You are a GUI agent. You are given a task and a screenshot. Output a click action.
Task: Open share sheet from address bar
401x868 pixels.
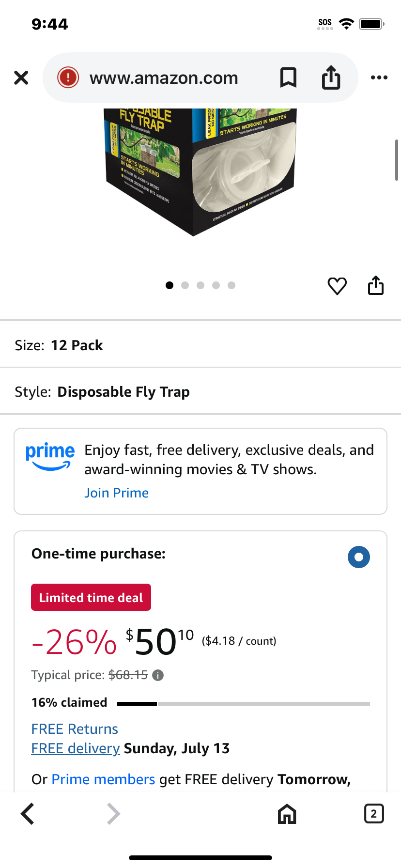(331, 77)
